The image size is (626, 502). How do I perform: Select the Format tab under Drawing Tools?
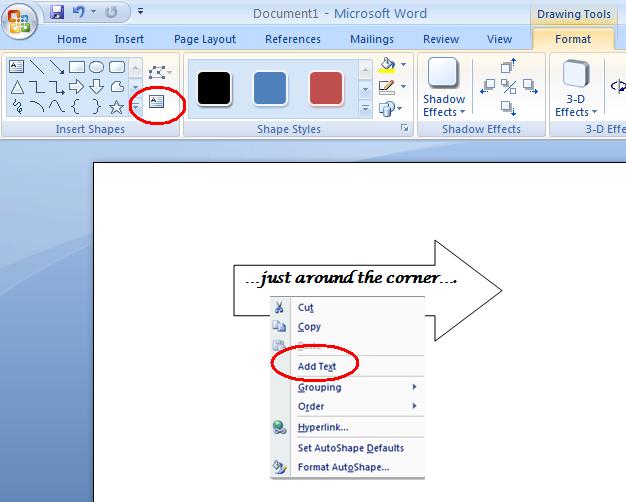(x=573, y=39)
